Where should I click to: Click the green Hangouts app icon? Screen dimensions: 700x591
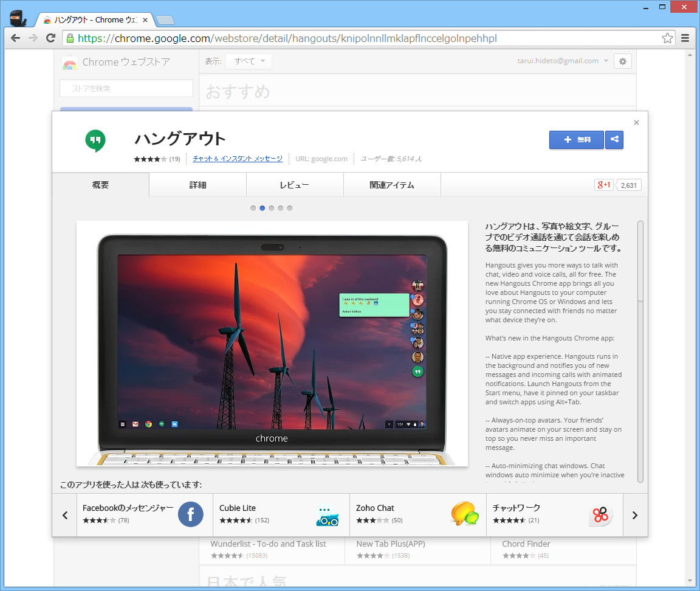point(95,140)
